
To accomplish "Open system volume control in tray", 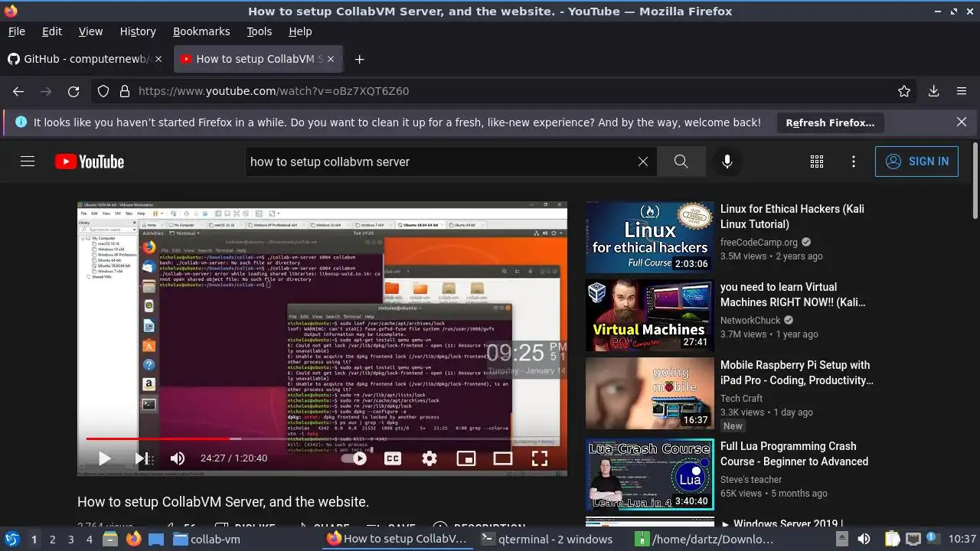I will click(x=864, y=539).
